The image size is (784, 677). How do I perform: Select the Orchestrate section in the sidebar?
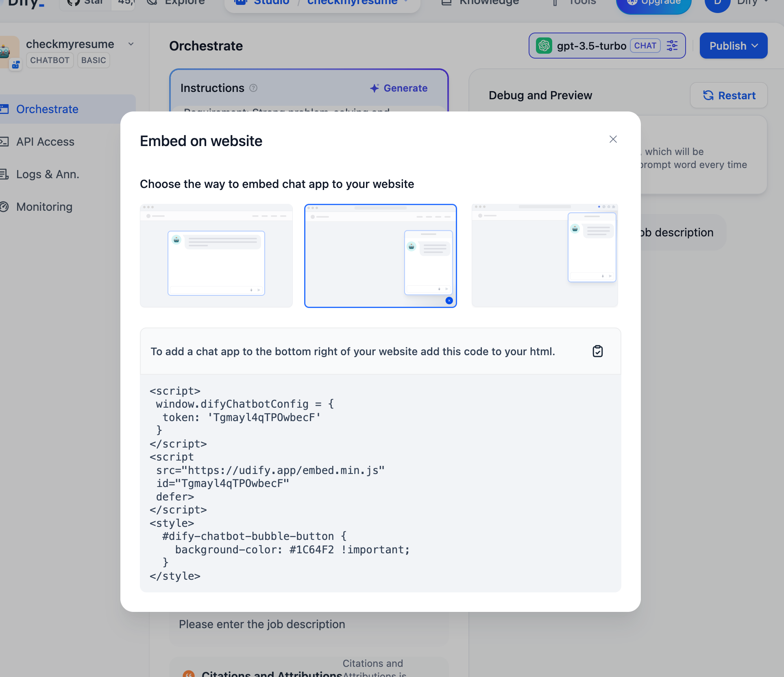(47, 109)
